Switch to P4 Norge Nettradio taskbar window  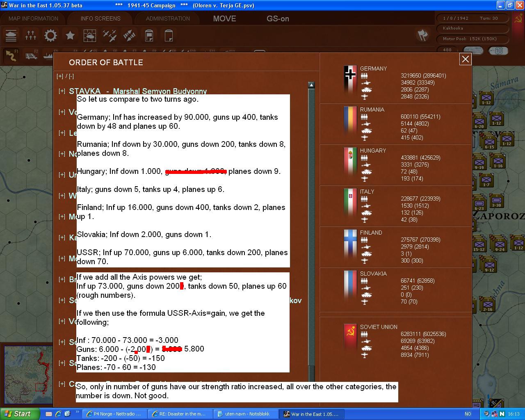[x=114, y=414]
